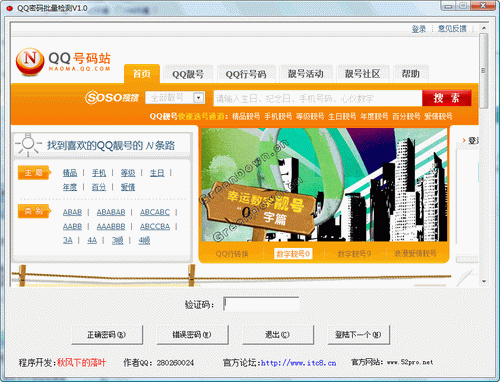500x382 pixels.
Task: Click the QQ号码站 logo icon
Action: click(30, 61)
